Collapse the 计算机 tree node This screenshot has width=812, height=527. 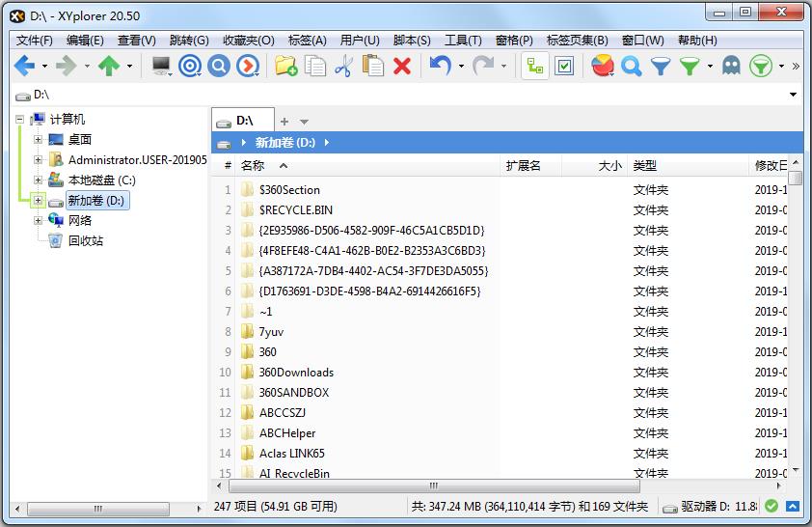point(19,119)
